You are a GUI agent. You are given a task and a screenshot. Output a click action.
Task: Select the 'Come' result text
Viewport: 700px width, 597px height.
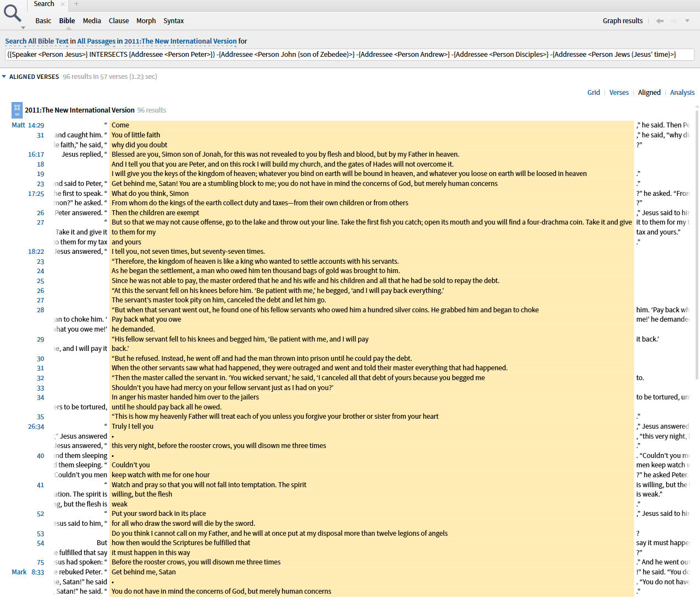[120, 125]
